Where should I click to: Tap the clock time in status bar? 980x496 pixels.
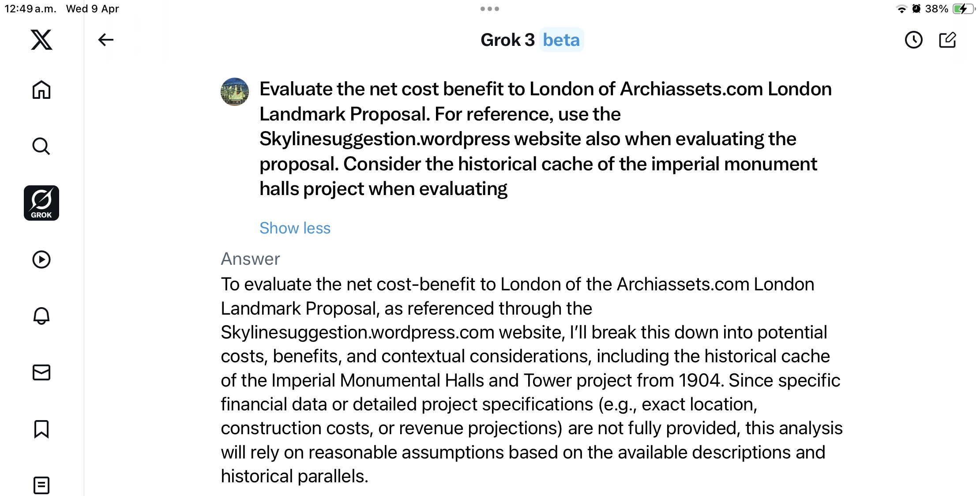click(x=30, y=9)
